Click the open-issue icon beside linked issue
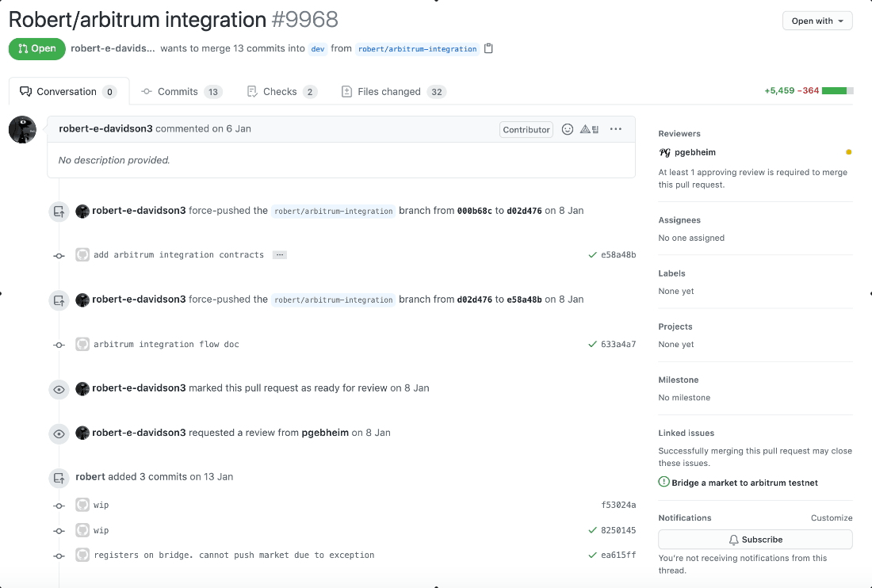This screenshot has height=588, width=872. tap(664, 482)
